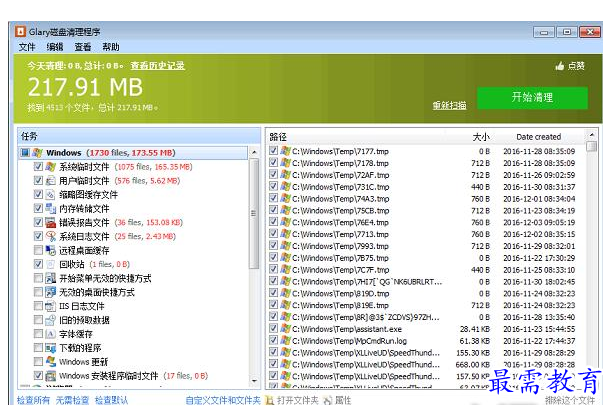Sort by the 路径 column header
The image size is (610, 413).
278,137
